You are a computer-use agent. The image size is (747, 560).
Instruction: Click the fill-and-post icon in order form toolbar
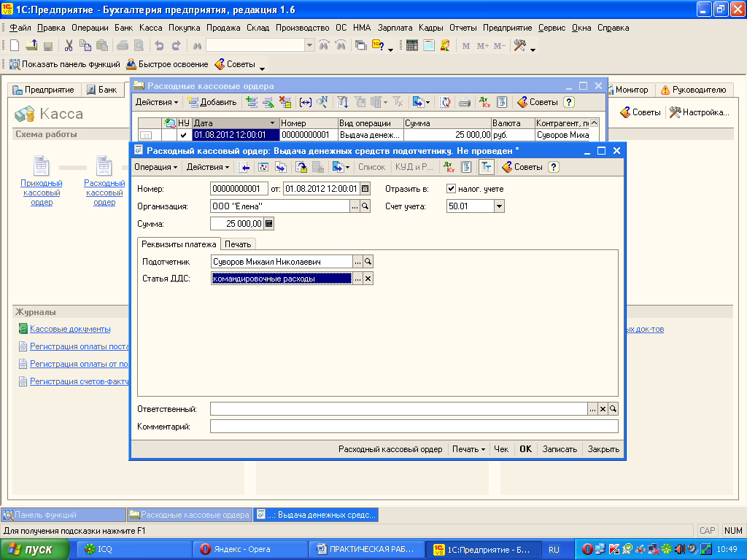tap(301, 167)
